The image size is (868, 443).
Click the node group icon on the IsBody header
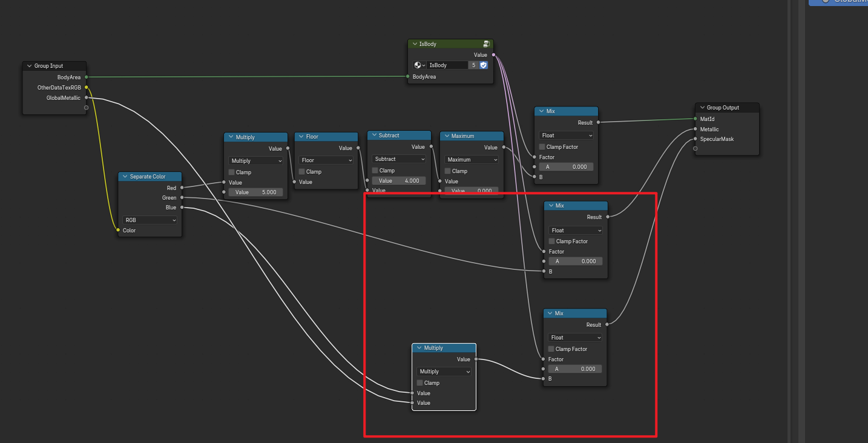[486, 44]
